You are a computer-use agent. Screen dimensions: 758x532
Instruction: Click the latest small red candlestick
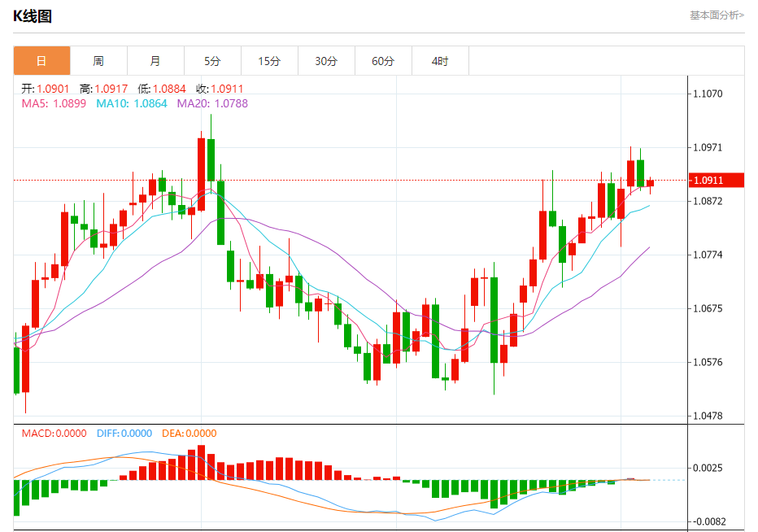click(650, 183)
